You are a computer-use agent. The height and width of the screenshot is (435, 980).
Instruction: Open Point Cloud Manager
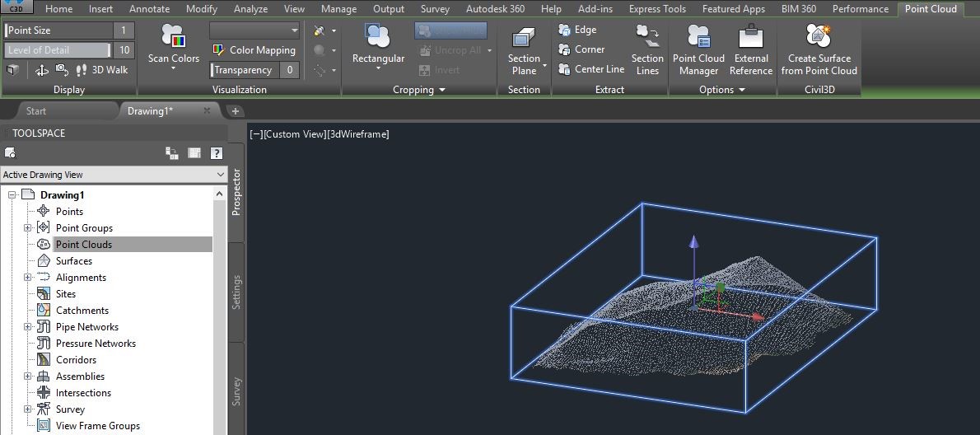(x=698, y=50)
